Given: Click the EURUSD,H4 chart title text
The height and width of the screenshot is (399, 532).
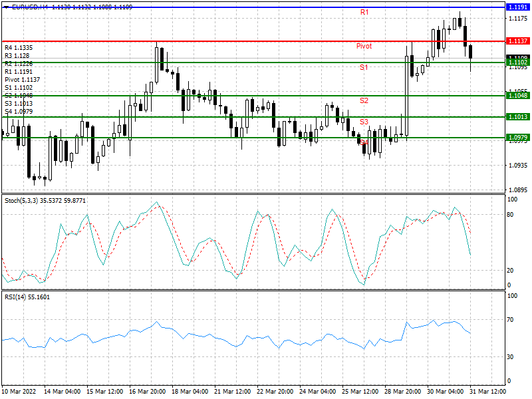Looking at the screenshot, I should coord(29,6).
